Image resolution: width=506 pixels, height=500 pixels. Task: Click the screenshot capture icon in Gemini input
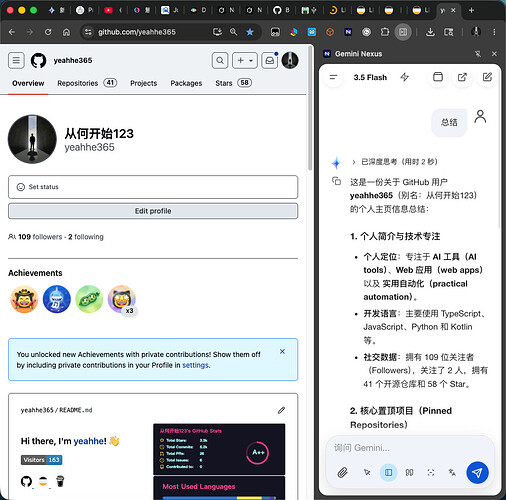(x=431, y=472)
